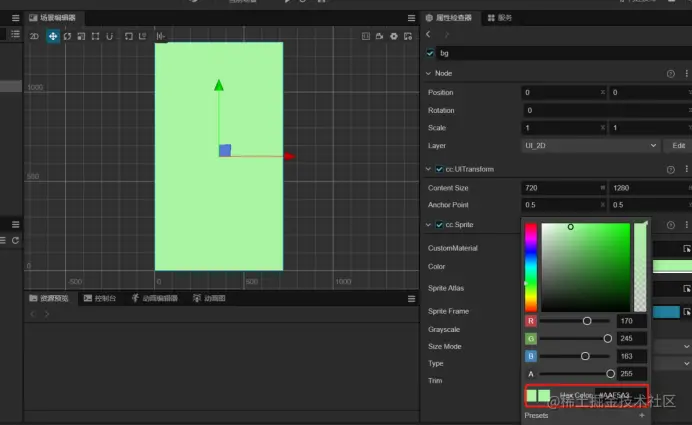Click the Hex Color input field
This screenshot has height=425, width=692.
coord(621,395)
